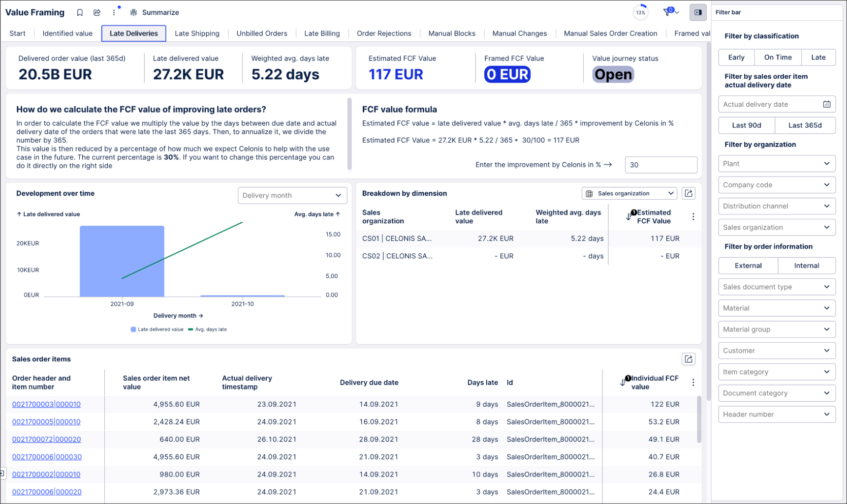Click the Open value journey status badge

pyautogui.click(x=613, y=74)
